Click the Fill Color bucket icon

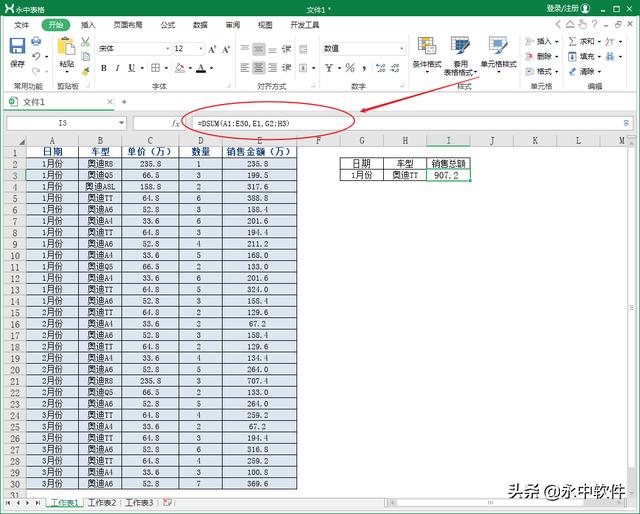click(180, 68)
